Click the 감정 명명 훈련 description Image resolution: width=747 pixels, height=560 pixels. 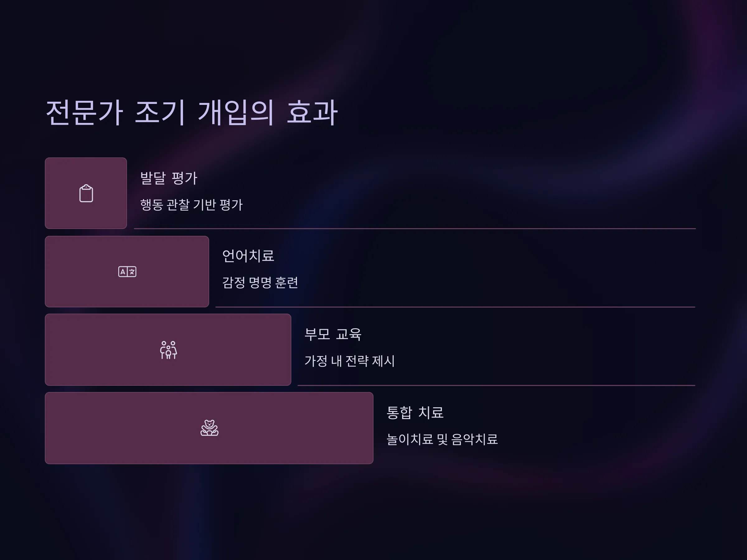click(260, 282)
